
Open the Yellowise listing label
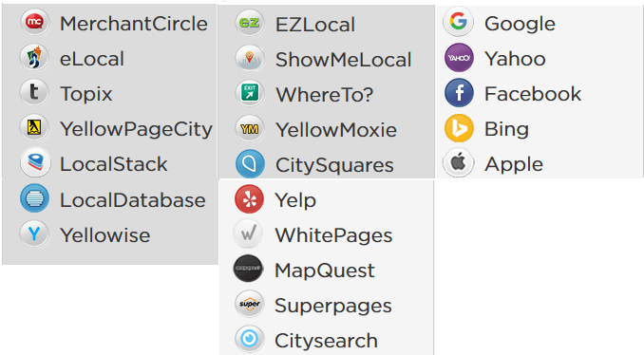pos(105,235)
